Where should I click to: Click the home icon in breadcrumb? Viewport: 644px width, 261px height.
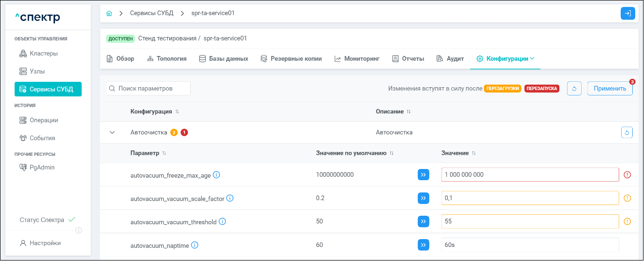pos(110,14)
